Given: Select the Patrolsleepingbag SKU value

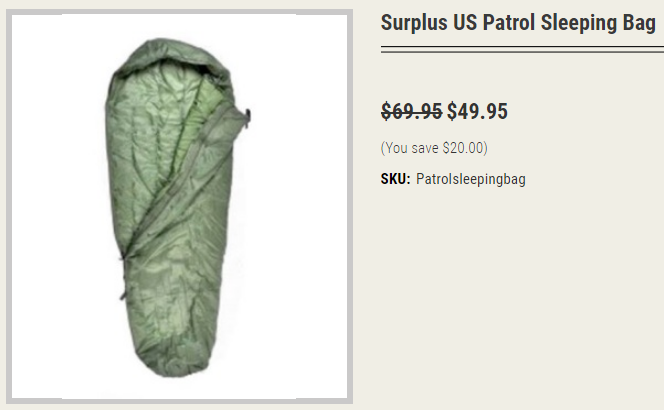Looking at the screenshot, I should (470, 180).
